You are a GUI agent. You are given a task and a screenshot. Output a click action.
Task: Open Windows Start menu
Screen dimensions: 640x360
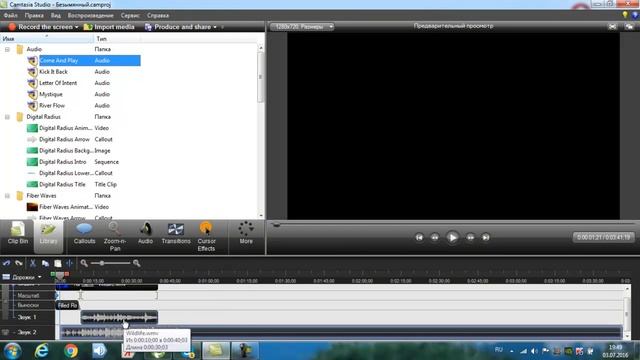coord(12,351)
